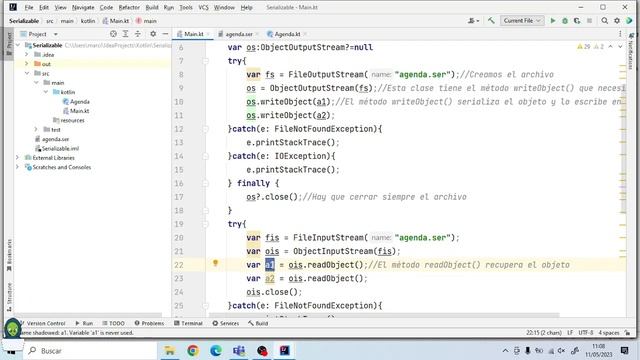Open Google Chrome from taskbar
This screenshot has height=360, width=640.
point(193,350)
